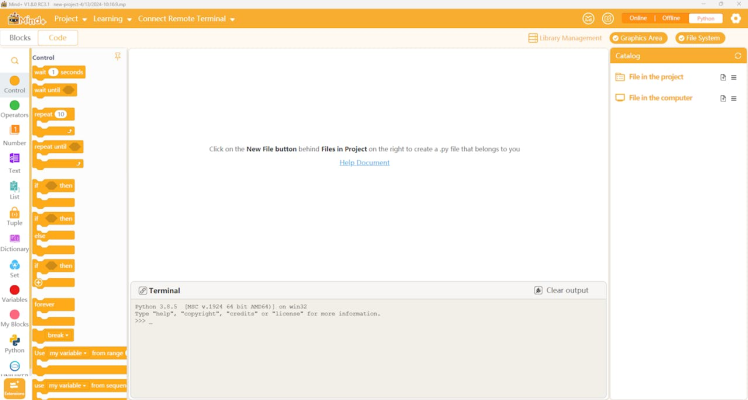748x400 pixels.
Task: Open the Learning dropdown menu
Action: [112, 19]
